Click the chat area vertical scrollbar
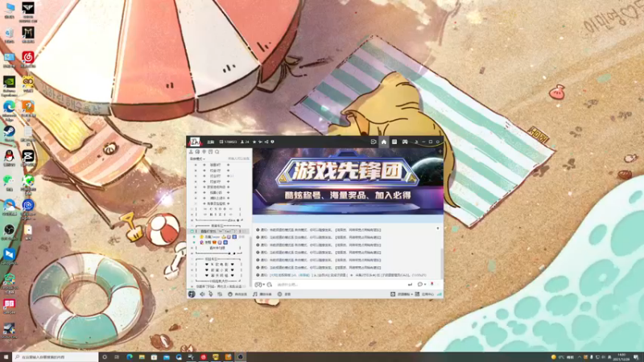644x362 pixels. 441,263
